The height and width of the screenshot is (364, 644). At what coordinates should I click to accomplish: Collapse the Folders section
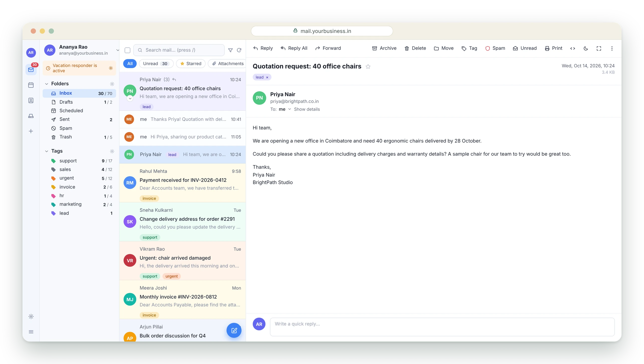(x=47, y=84)
